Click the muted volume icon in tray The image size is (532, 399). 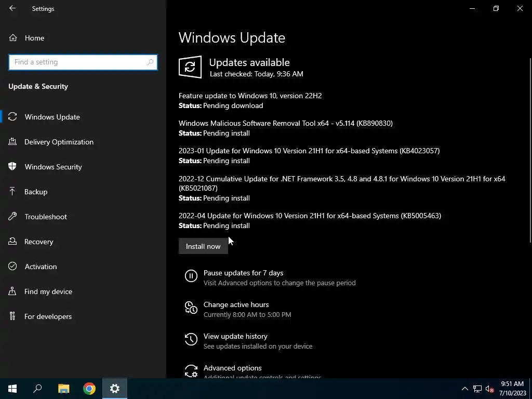pos(489,389)
